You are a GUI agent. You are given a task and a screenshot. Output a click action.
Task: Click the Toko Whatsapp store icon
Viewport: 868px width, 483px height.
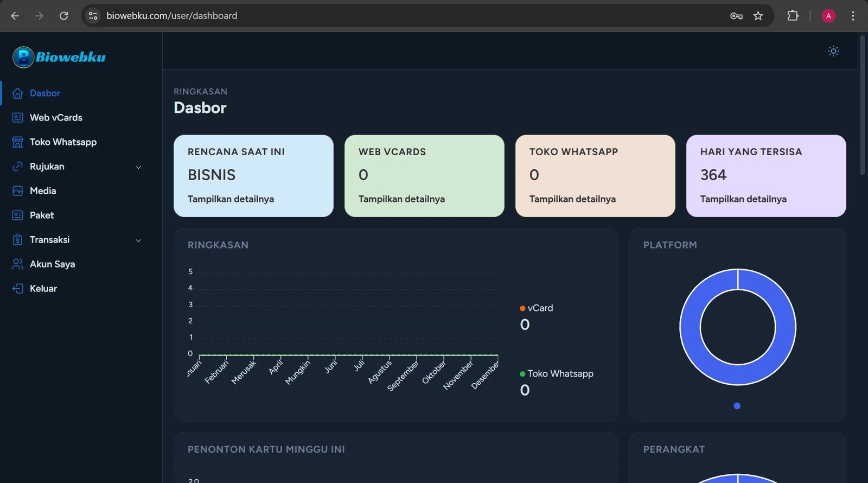click(x=18, y=142)
